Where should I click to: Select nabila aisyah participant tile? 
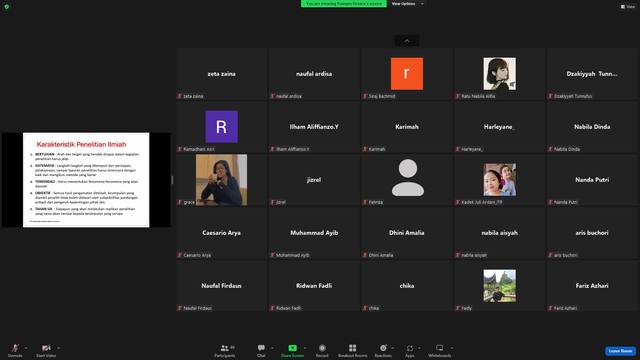500,233
